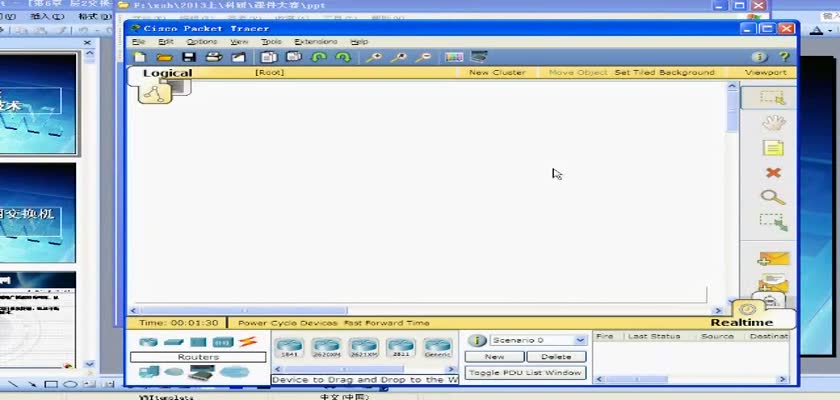Click the [Root] navigation label
840x400 pixels.
(x=269, y=72)
